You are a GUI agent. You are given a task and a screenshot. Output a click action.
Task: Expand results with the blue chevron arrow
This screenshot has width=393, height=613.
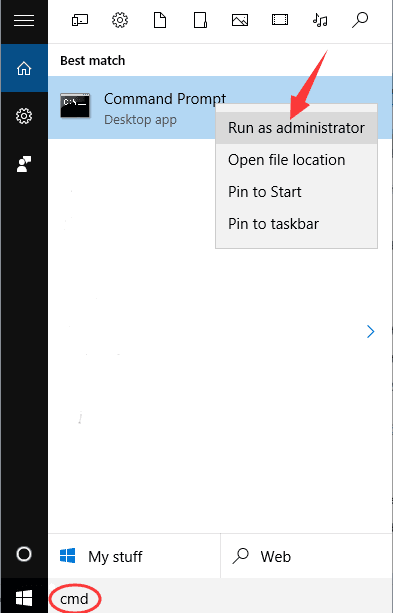[370, 332]
